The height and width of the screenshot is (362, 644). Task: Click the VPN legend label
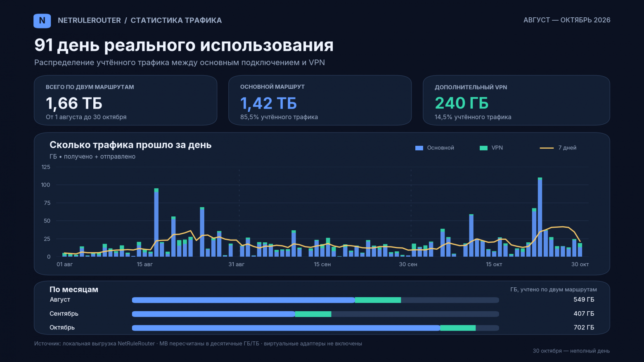tap(497, 148)
